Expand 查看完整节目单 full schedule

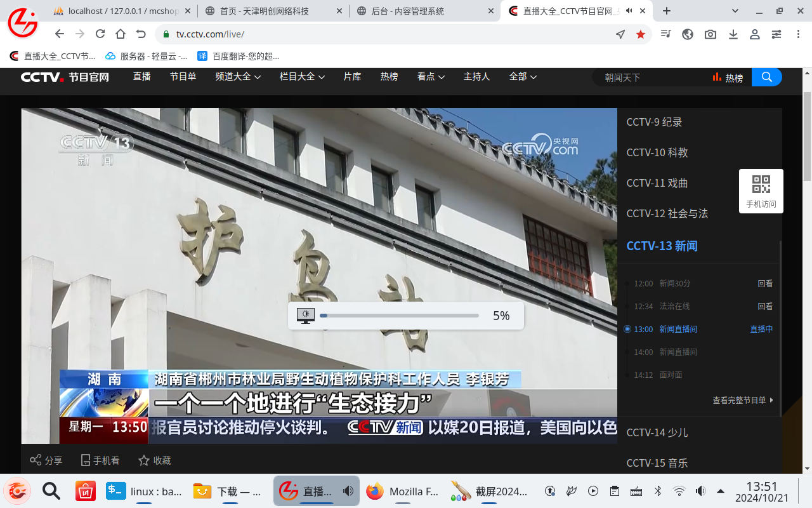[743, 401]
